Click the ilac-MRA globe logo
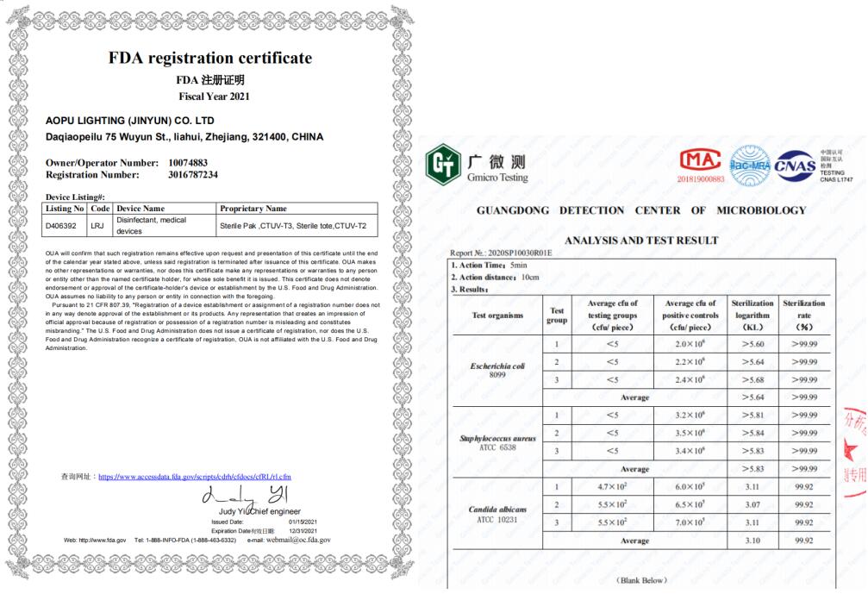 [750, 165]
